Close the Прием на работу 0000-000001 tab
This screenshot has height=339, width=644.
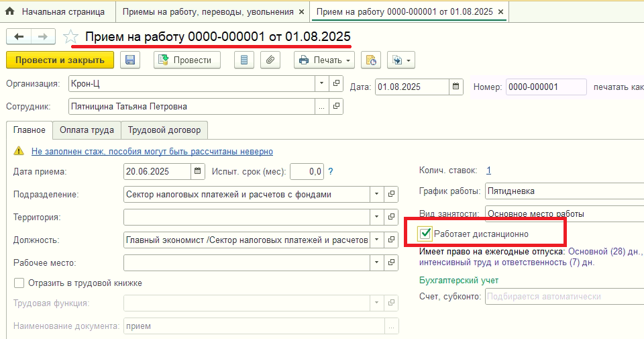click(500, 12)
